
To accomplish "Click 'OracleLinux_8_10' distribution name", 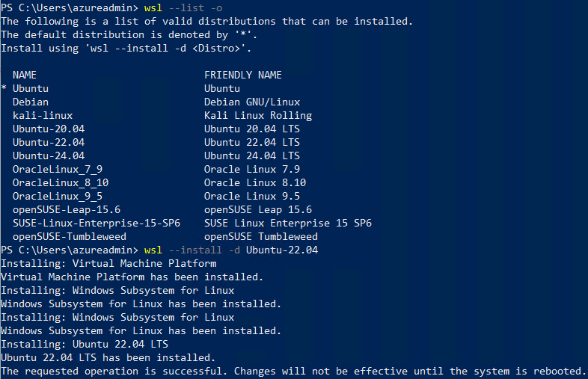I will (61, 182).
